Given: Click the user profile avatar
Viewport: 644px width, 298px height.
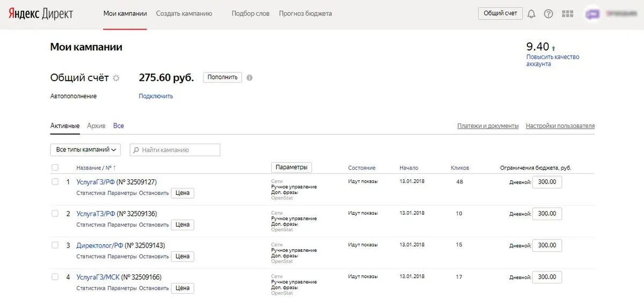Looking at the screenshot, I should click(x=592, y=14).
